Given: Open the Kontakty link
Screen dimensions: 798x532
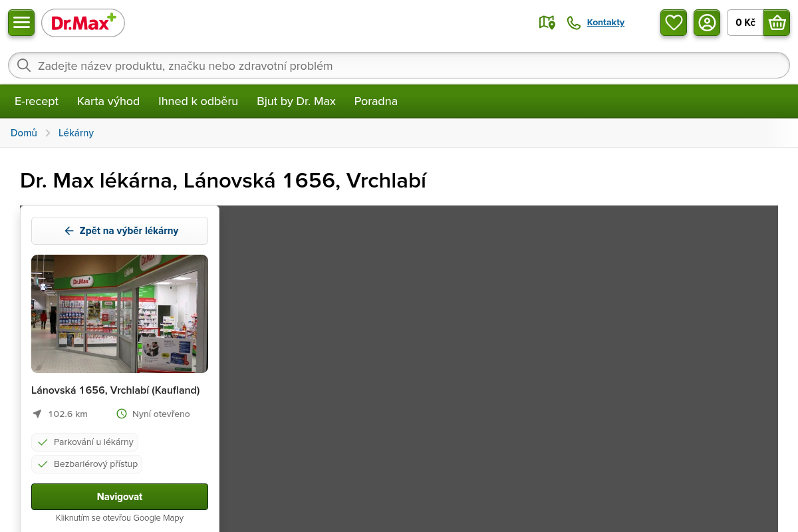Looking at the screenshot, I should [x=606, y=23].
